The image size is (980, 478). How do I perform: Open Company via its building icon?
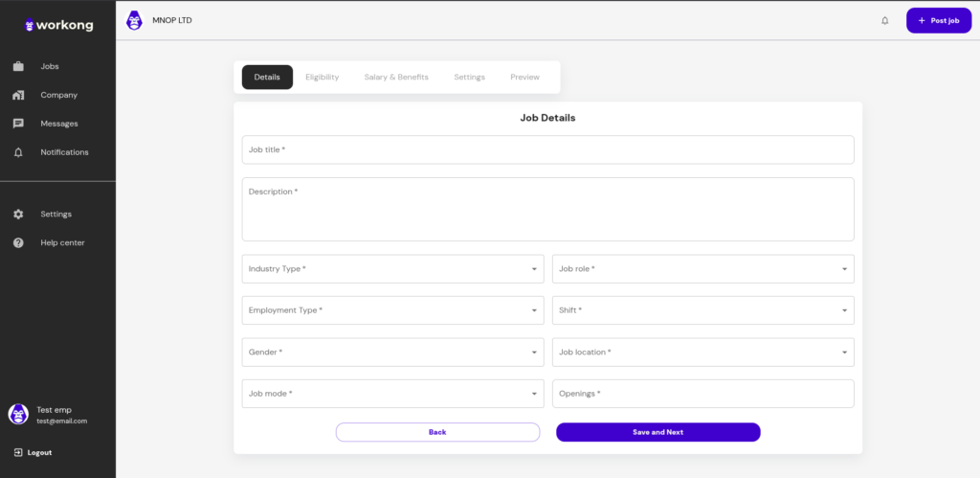[18, 95]
